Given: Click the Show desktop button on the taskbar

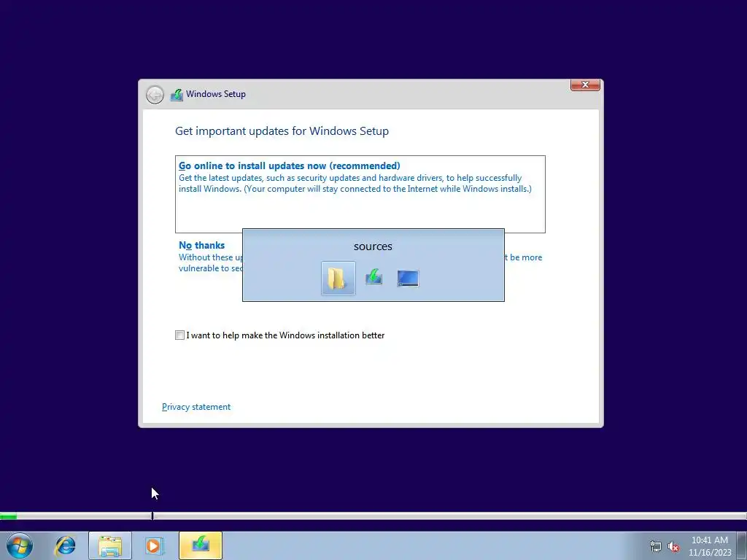Looking at the screenshot, I should 742,545.
